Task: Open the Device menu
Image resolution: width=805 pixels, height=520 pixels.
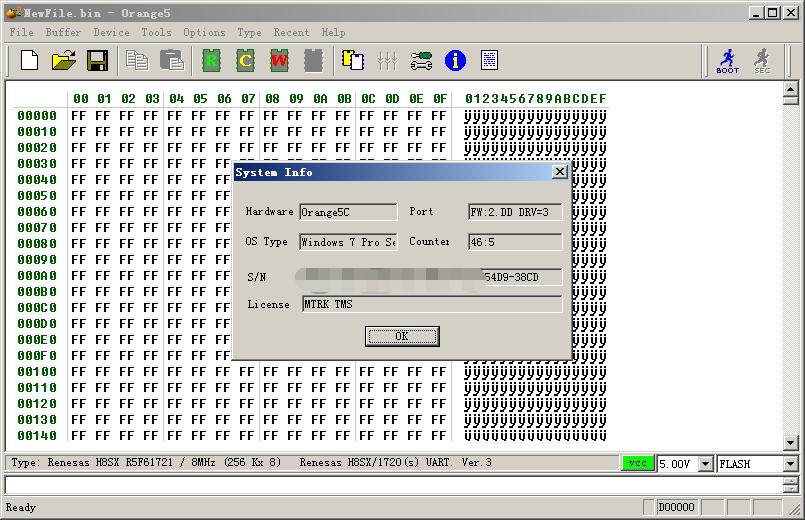Action: pos(111,32)
